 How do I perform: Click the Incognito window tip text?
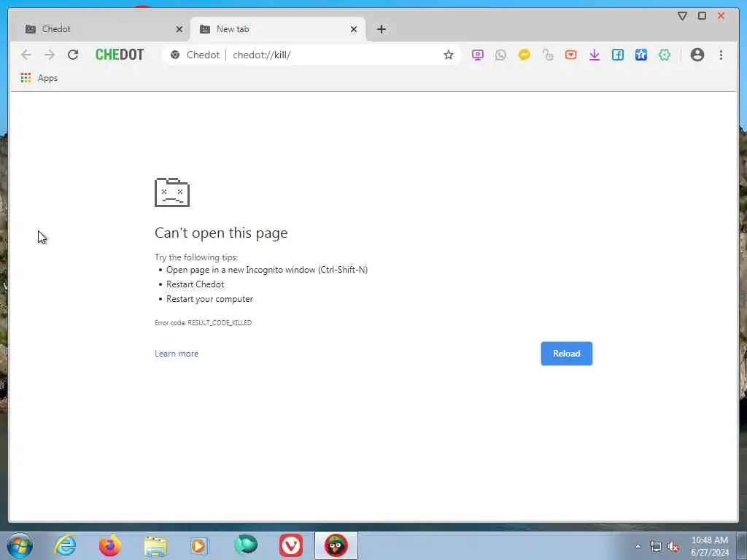pos(267,270)
